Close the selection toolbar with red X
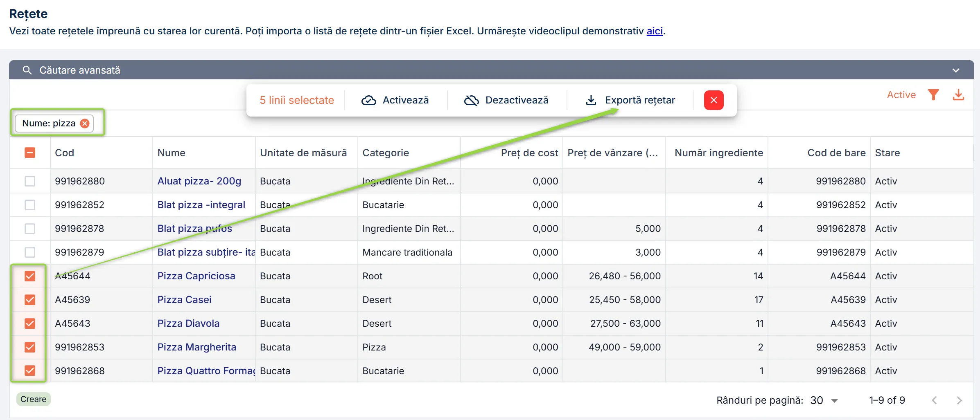 (714, 100)
